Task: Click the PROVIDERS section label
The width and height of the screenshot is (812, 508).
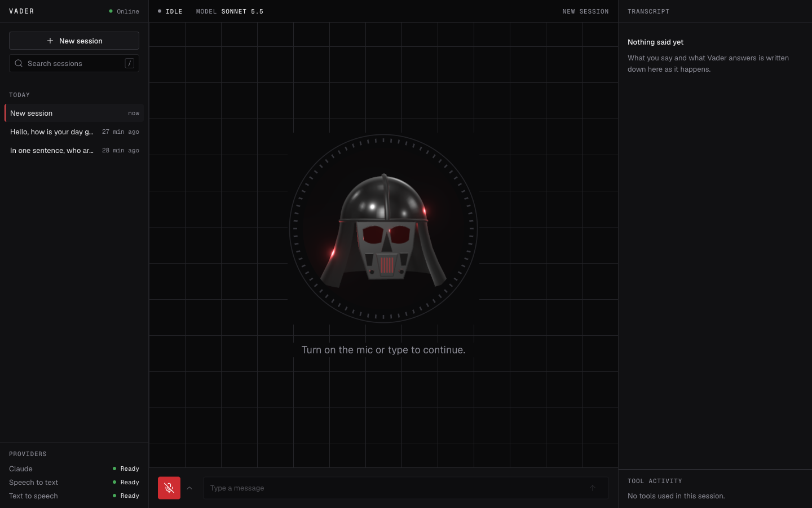Action: 28,454
